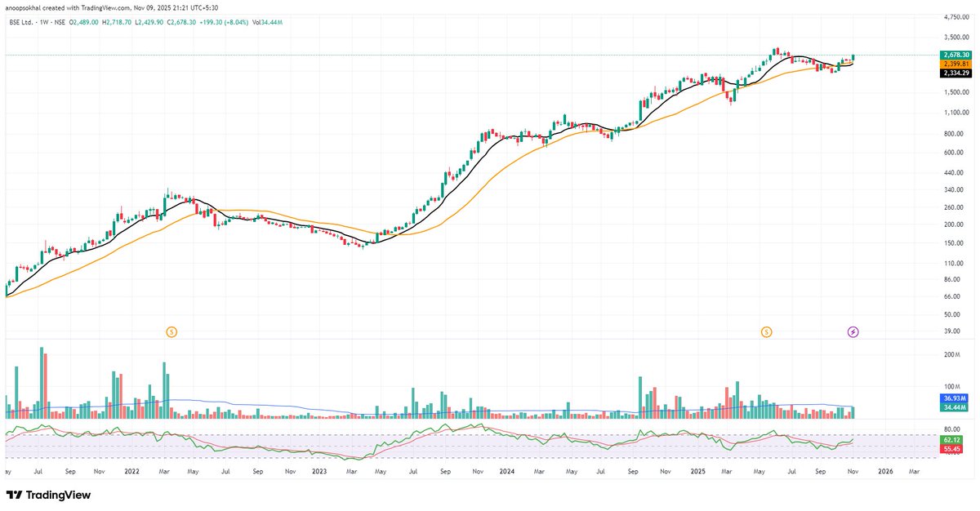980x511 pixels.
Task: Click the 2025 label on time axis
Action: (697, 471)
